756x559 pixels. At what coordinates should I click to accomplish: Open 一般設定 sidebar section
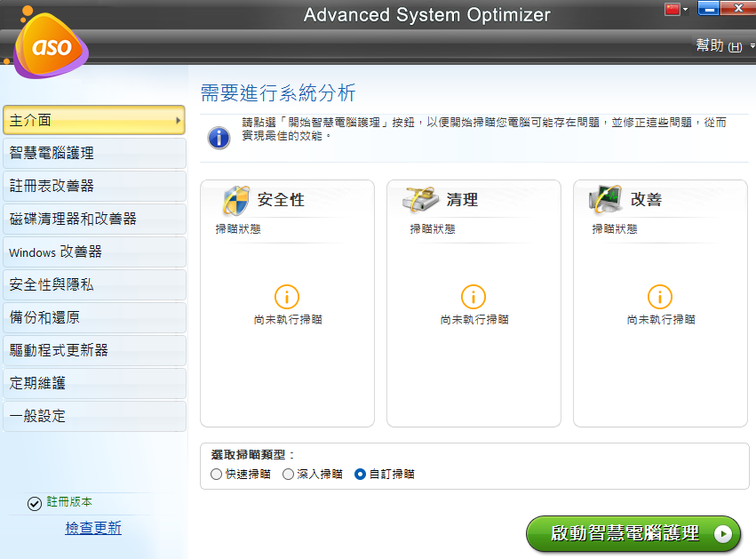click(x=94, y=416)
